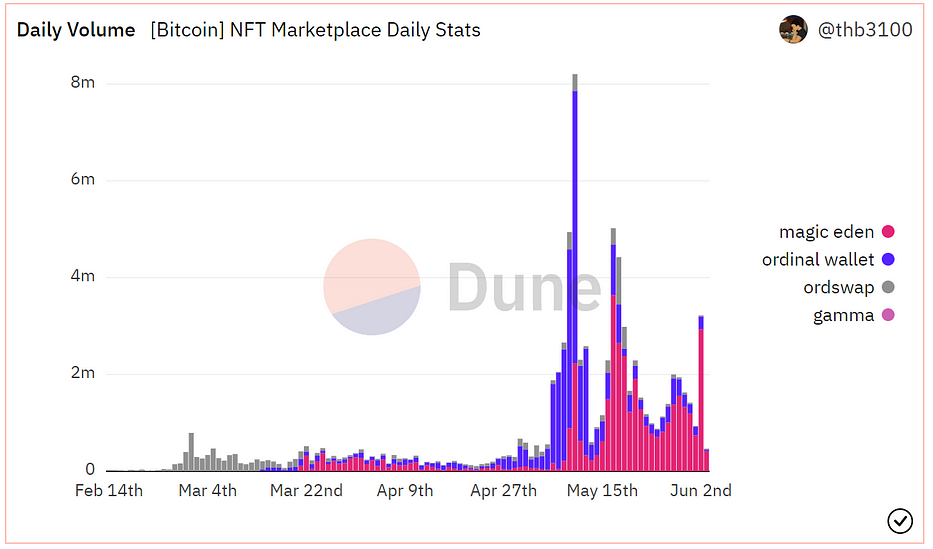This screenshot has height=549, width=933.
Task: Select the Feb 14th axis label
Action: 109,491
